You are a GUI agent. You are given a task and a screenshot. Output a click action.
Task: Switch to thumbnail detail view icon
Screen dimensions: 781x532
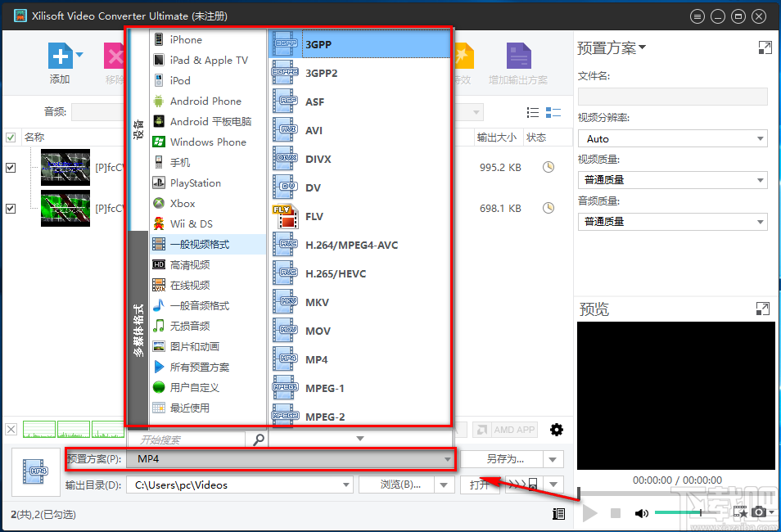point(553,113)
